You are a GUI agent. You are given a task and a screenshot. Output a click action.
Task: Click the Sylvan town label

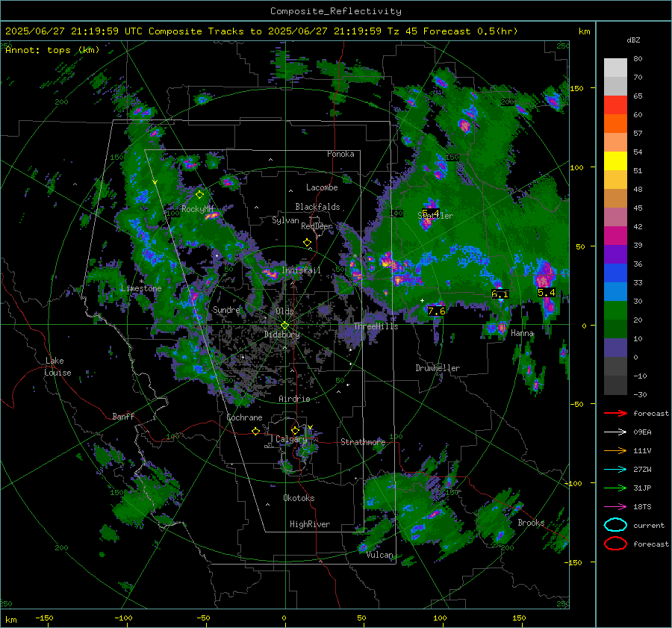[285, 220]
